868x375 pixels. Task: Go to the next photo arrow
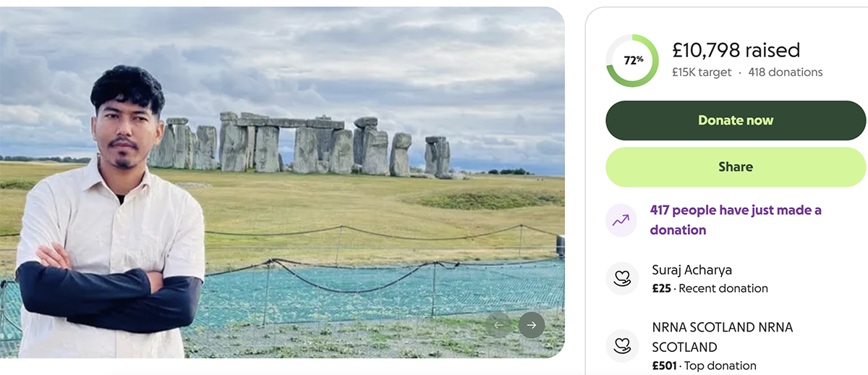532,325
